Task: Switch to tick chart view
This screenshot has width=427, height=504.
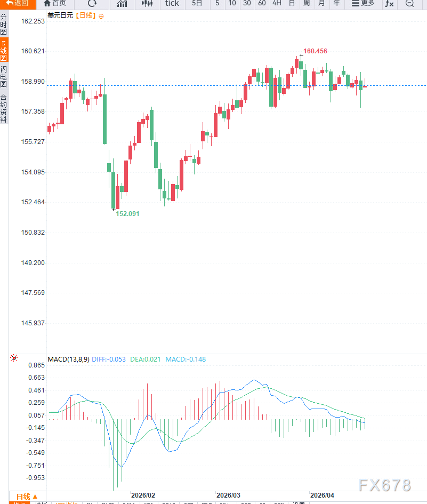Action: (172, 4)
